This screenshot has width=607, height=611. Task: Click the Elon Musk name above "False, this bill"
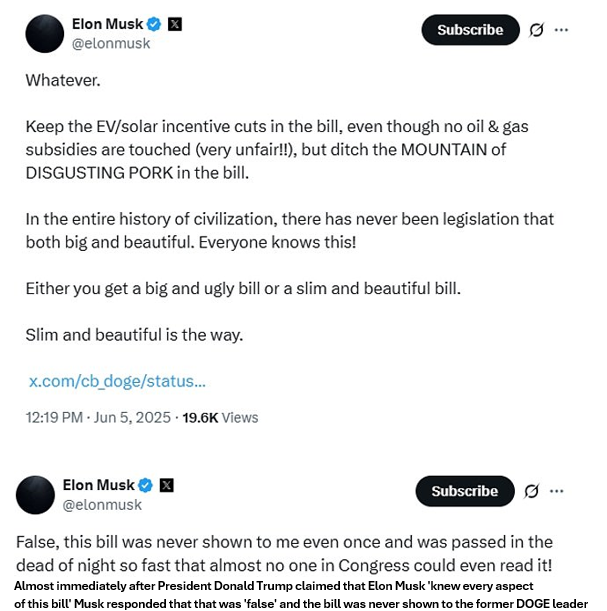coord(99,486)
